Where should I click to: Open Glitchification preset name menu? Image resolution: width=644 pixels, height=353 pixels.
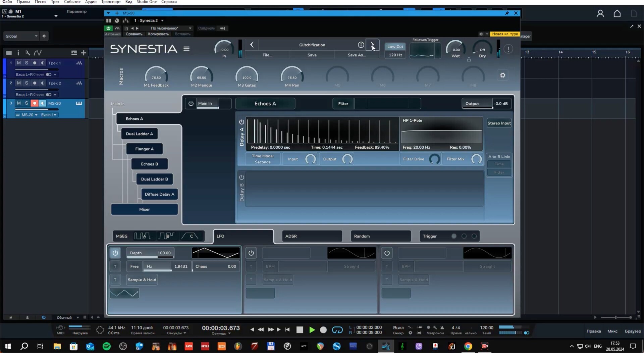[x=312, y=45]
